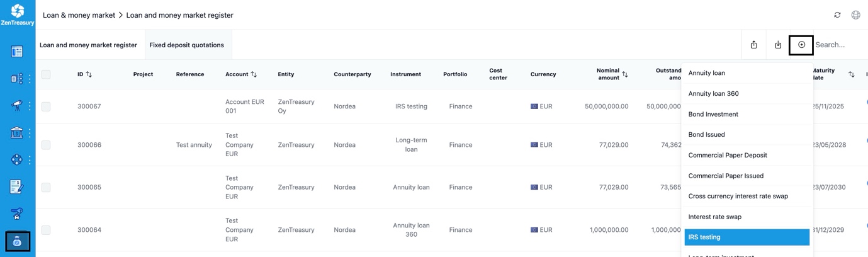Open the bank building icon in sidebar
Viewport: 868px width, 257px height.
click(16, 133)
